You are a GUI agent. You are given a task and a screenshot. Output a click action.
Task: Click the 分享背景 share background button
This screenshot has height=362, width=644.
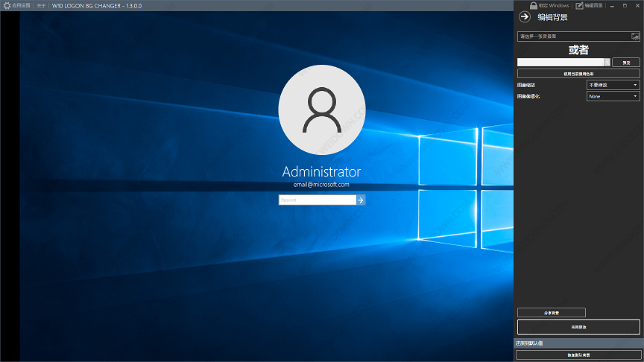551,313
